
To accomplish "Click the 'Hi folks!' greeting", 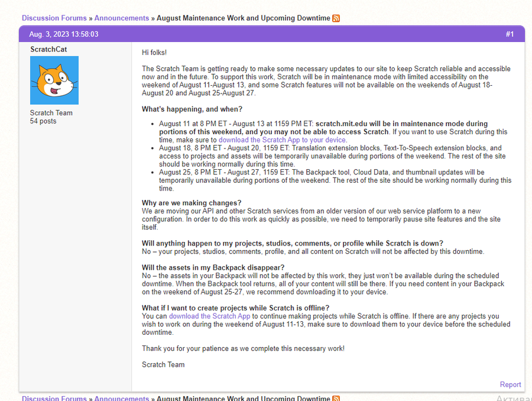I will coord(154,53).
